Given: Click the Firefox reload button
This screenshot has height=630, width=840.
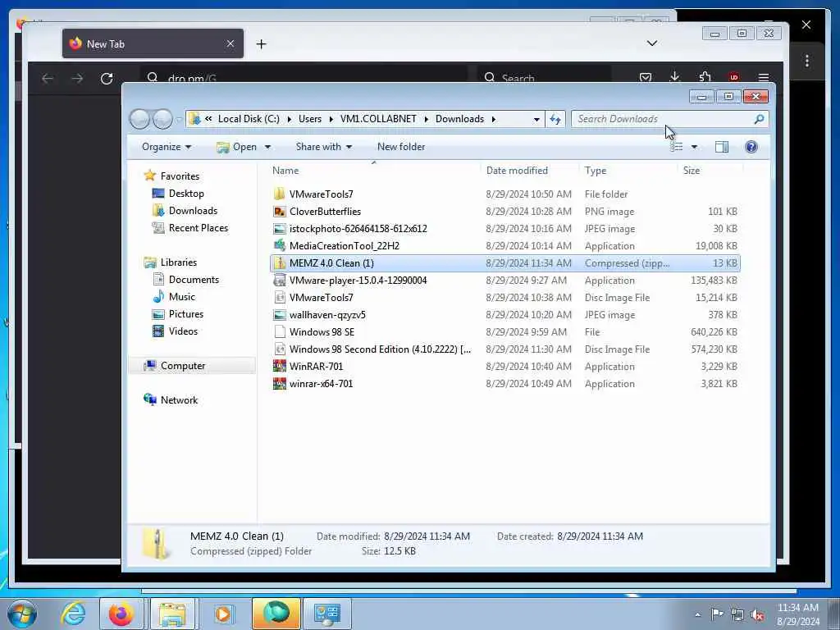Looking at the screenshot, I should pyautogui.click(x=107, y=79).
